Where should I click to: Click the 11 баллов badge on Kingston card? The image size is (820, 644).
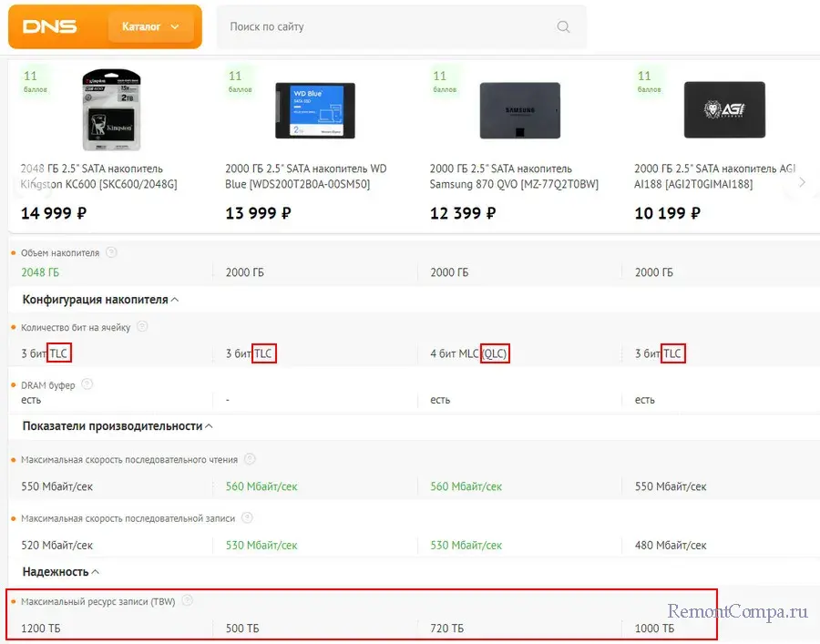[x=33, y=82]
